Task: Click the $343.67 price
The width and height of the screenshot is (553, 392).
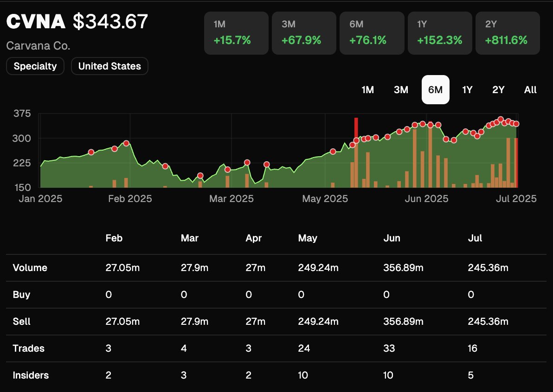Action: point(110,21)
